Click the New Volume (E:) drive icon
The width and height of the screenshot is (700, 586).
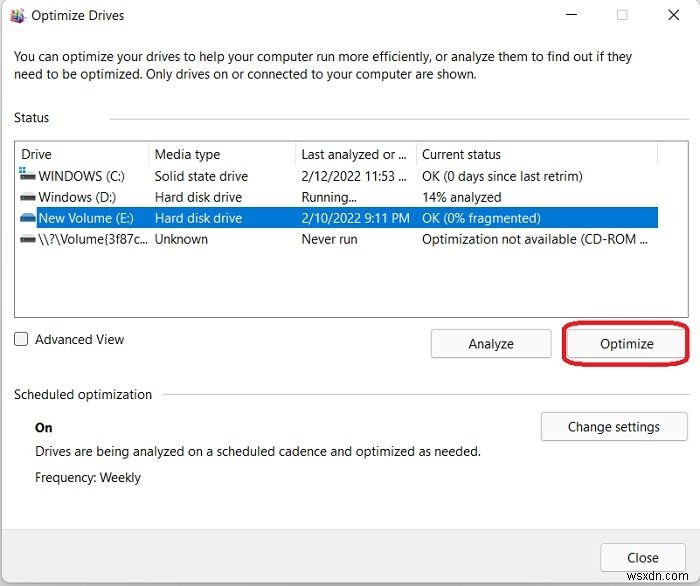tap(28, 218)
